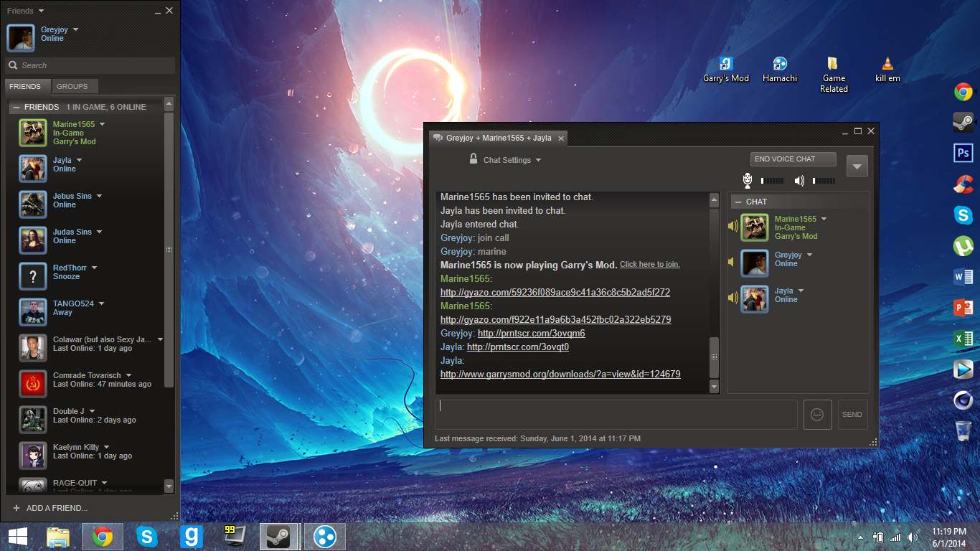Click Greyjoy profile avatar at top
Viewport: 980px width, 551px height.
point(21,38)
